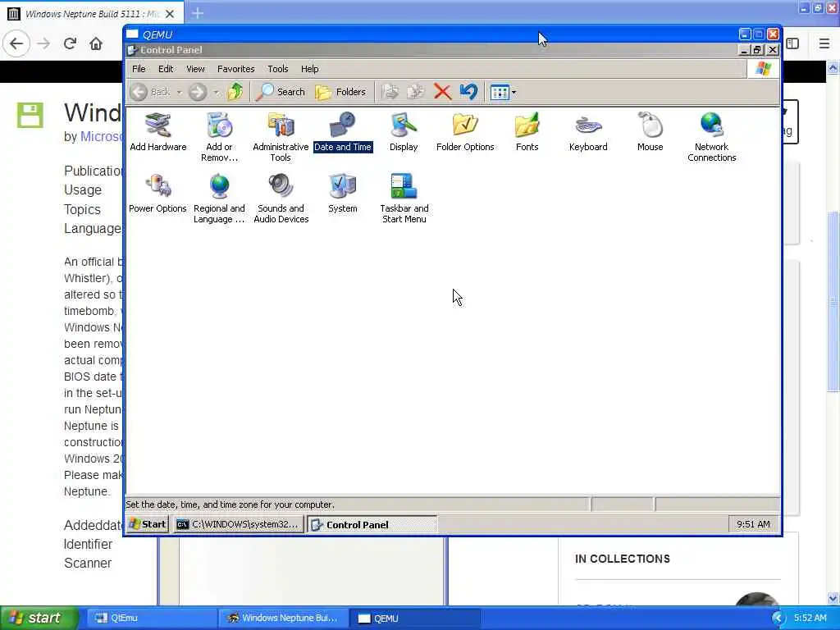Click the Control Panel Back button
This screenshot has height=630, width=840.
coord(151,92)
